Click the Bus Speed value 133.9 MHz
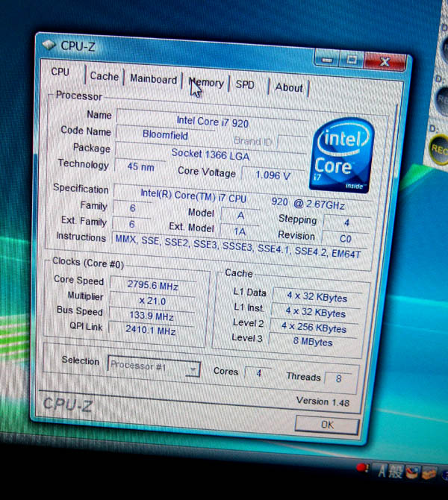Viewport: 448px width, 500px height. click(x=152, y=316)
